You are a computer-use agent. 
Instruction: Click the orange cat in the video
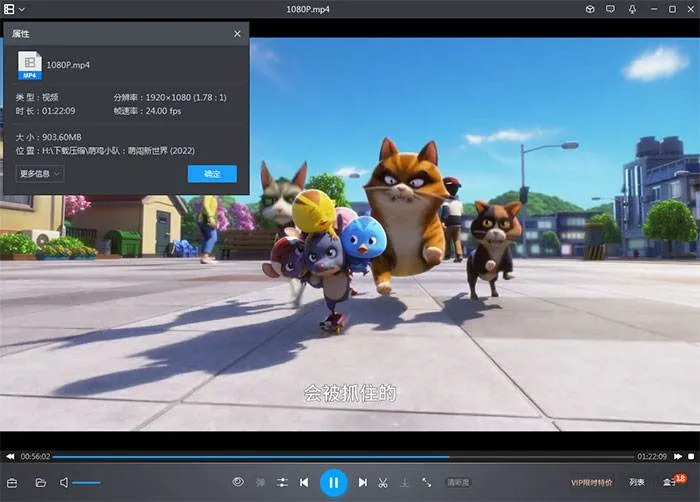coord(407,214)
